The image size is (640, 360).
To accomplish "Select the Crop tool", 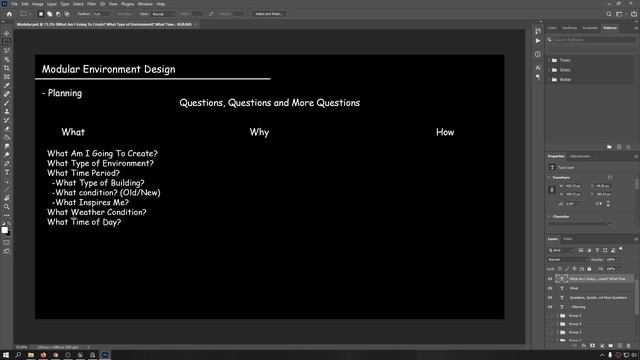I will 7,68.
